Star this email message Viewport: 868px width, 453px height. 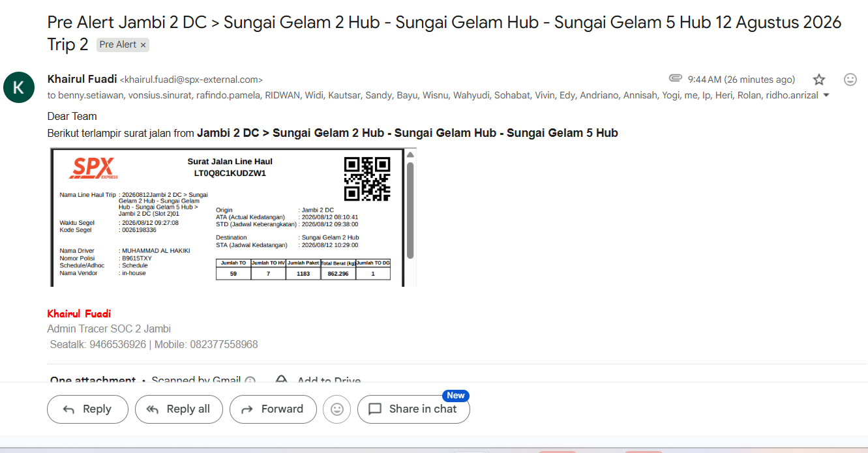[819, 80]
